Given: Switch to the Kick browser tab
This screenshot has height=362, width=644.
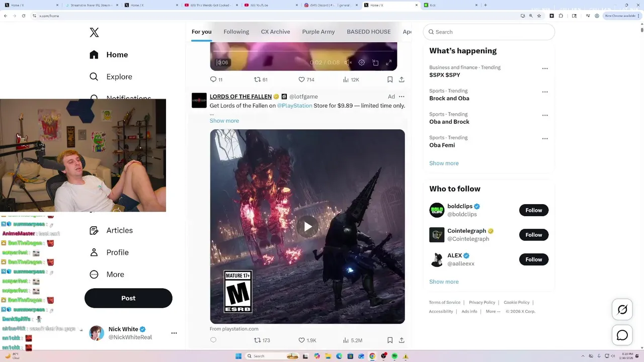Looking at the screenshot, I should click(450, 5).
